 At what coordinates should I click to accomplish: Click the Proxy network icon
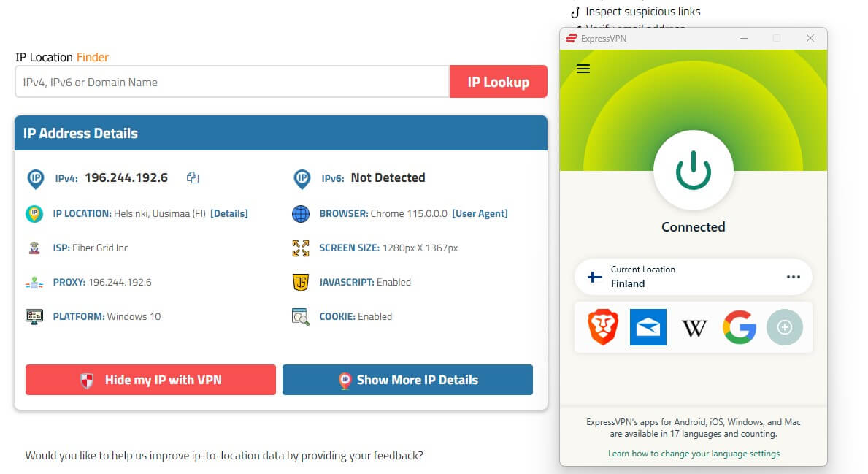[x=34, y=283]
